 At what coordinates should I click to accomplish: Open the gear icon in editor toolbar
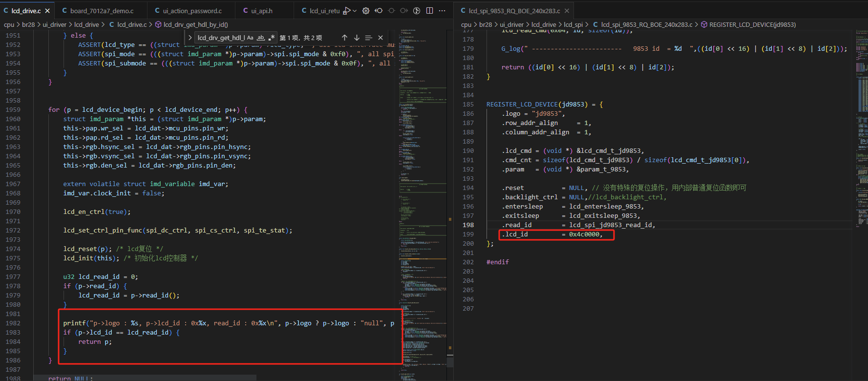(x=366, y=10)
